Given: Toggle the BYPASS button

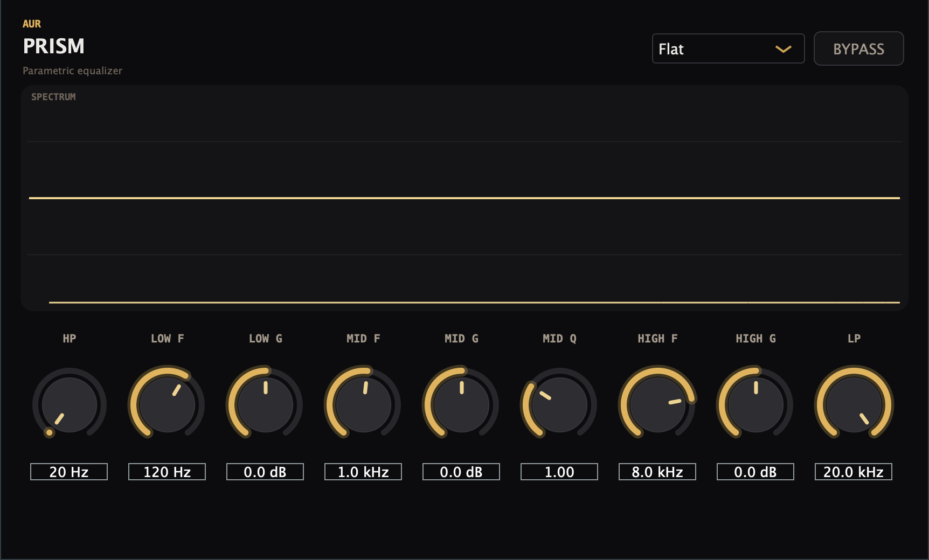Looking at the screenshot, I should [858, 48].
